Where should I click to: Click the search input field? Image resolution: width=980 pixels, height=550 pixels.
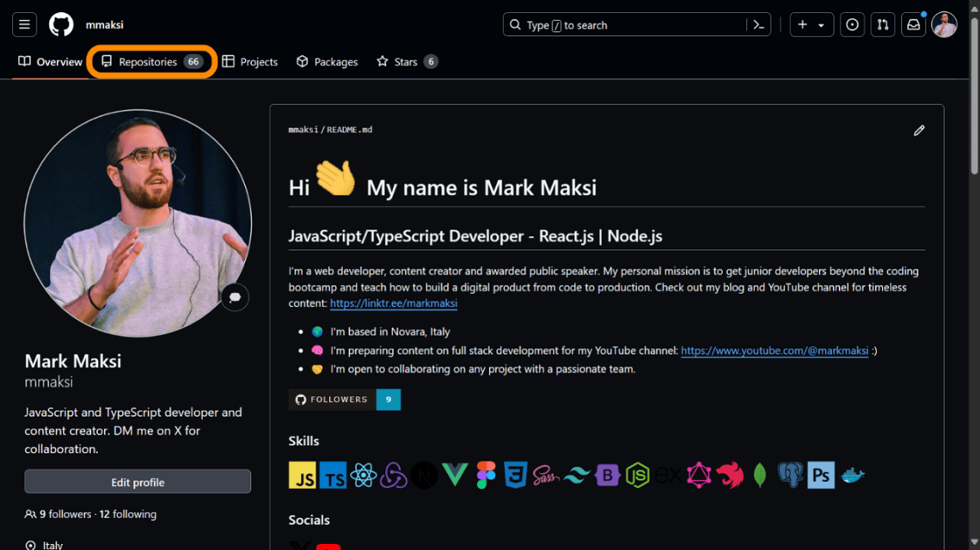[x=636, y=24]
